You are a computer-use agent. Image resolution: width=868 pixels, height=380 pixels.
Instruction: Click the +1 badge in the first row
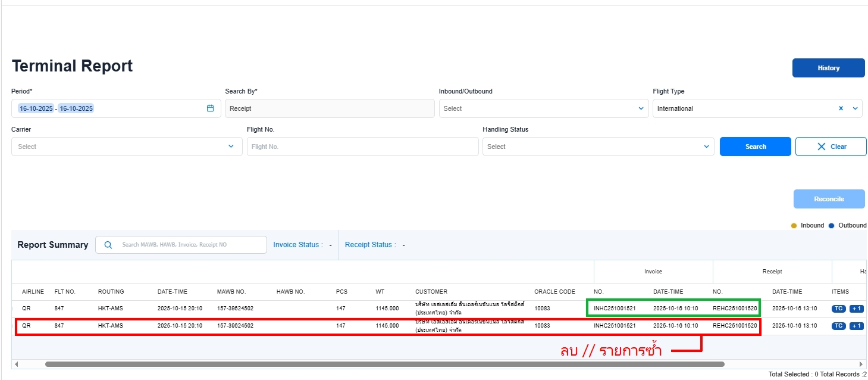tap(856, 309)
